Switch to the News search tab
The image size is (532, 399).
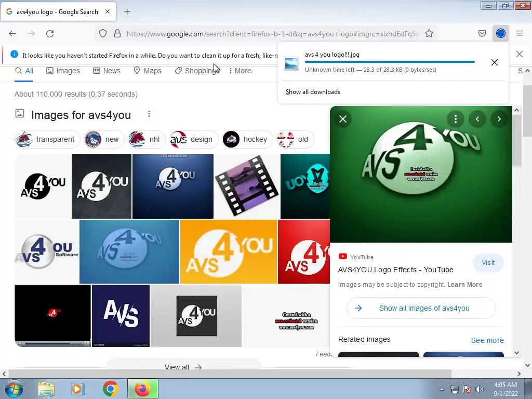pyautogui.click(x=107, y=71)
